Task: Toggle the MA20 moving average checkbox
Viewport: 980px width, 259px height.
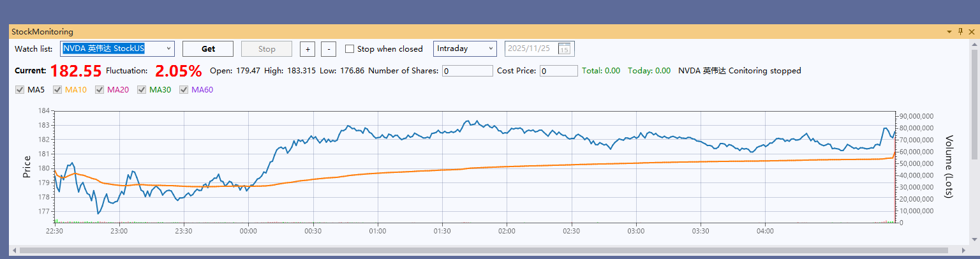Action: click(x=100, y=90)
